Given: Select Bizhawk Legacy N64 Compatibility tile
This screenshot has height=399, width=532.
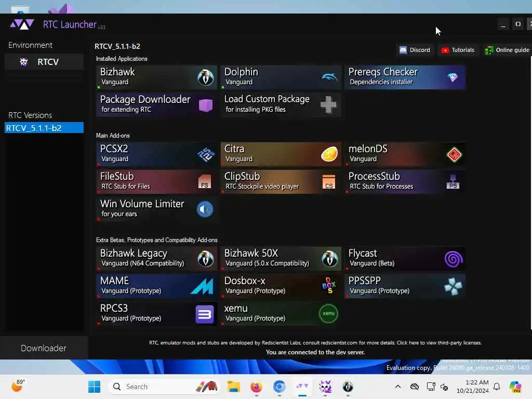Looking at the screenshot, I should tap(156, 259).
